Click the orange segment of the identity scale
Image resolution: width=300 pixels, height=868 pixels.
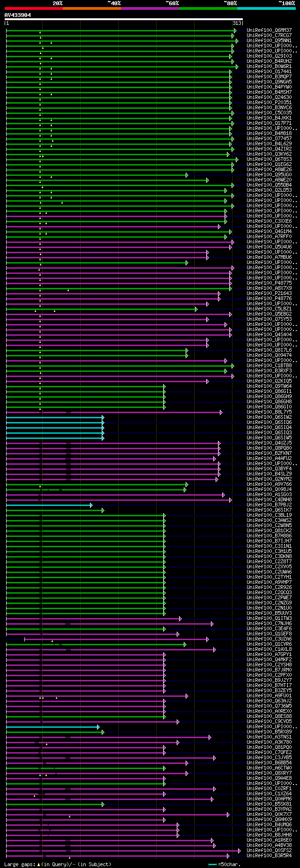coord(92,8)
